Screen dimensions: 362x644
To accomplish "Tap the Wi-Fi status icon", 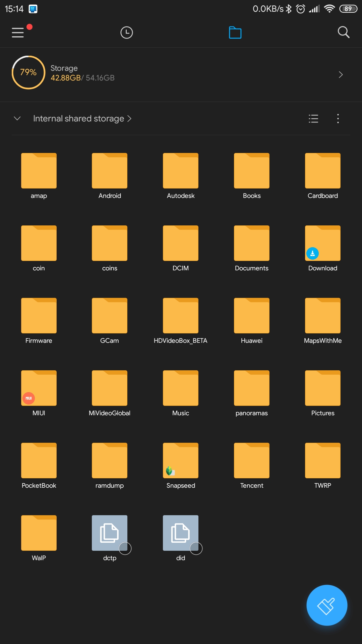I will (330, 9).
